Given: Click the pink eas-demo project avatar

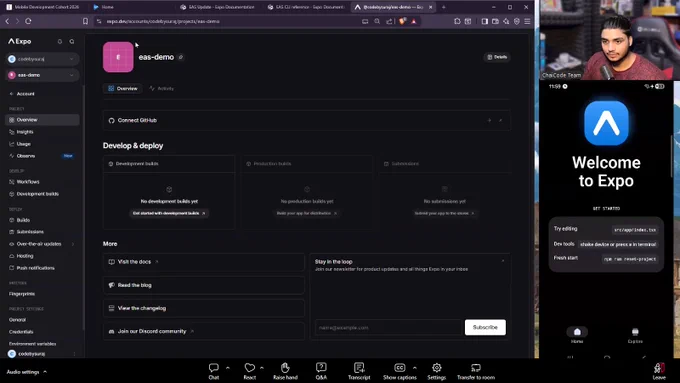Looking at the screenshot, I should coord(118,57).
